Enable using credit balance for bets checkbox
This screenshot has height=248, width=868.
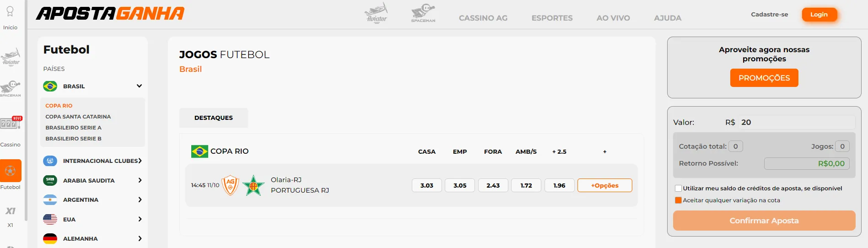coord(678,188)
